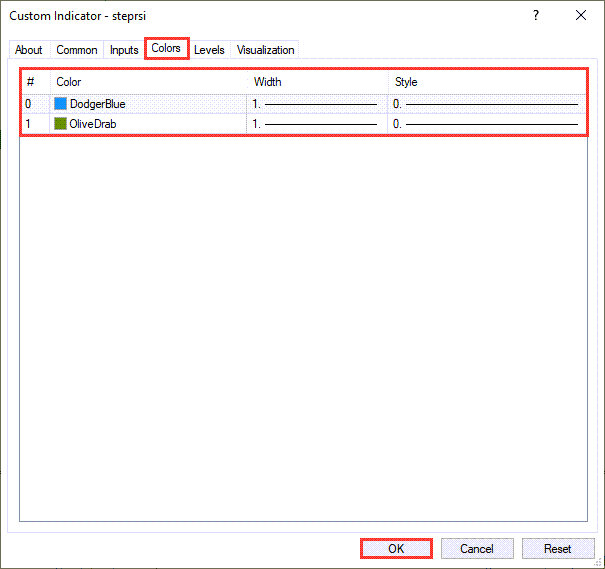This screenshot has height=569, width=605.
Task: Close the Custom Indicator dialog
Action: point(581,15)
